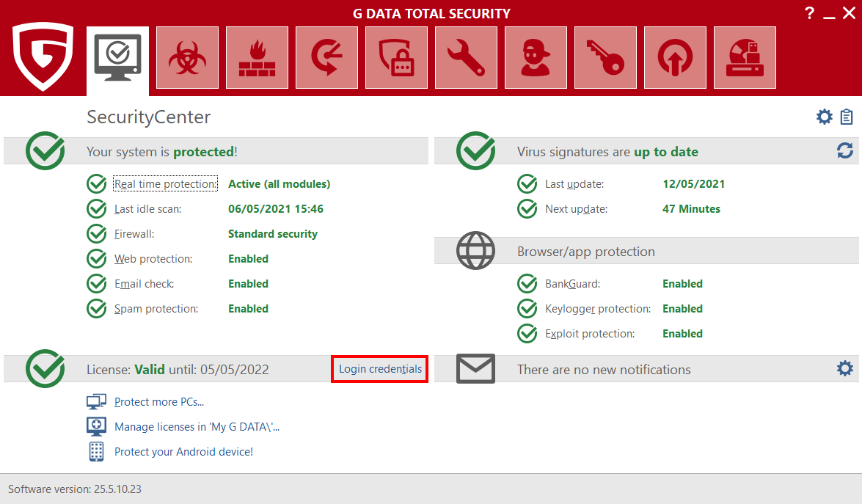Open Real time protection options
This screenshot has height=504, width=862.
[166, 184]
